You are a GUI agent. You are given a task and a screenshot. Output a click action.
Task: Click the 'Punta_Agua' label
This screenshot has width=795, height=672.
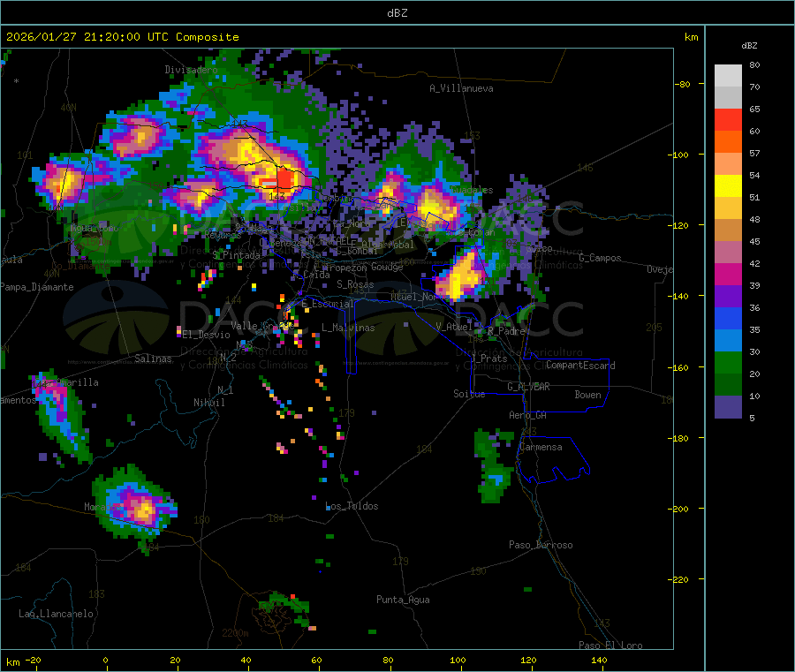(x=403, y=600)
